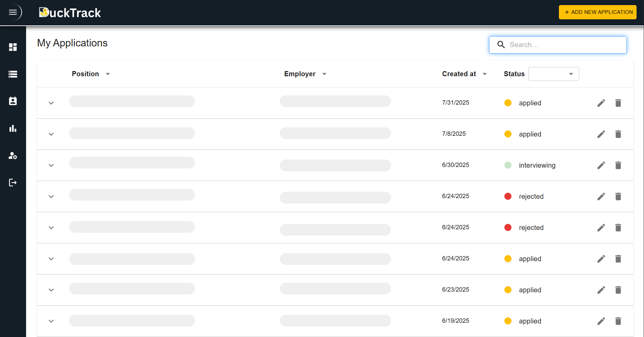Open the Created at sort dropdown
644x337 pixels.
point(485,73)
